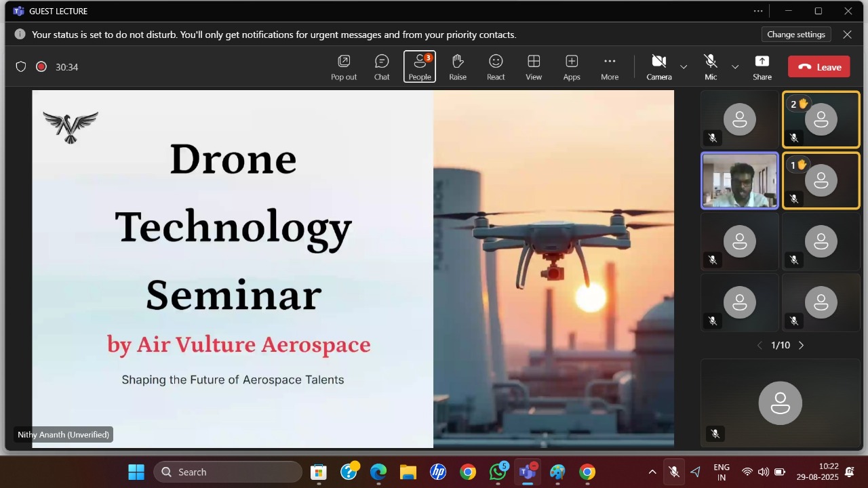Viewport: 868px width, 488px height.
Task: Open the View layout menu
Action: tap(534, 67)
